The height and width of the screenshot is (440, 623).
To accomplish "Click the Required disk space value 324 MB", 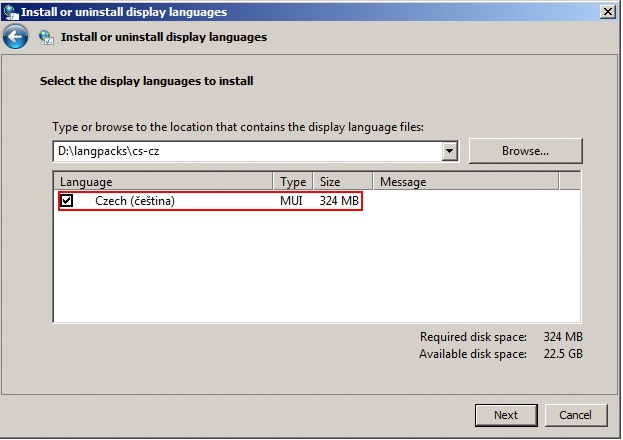I will [x=563, y=337].
